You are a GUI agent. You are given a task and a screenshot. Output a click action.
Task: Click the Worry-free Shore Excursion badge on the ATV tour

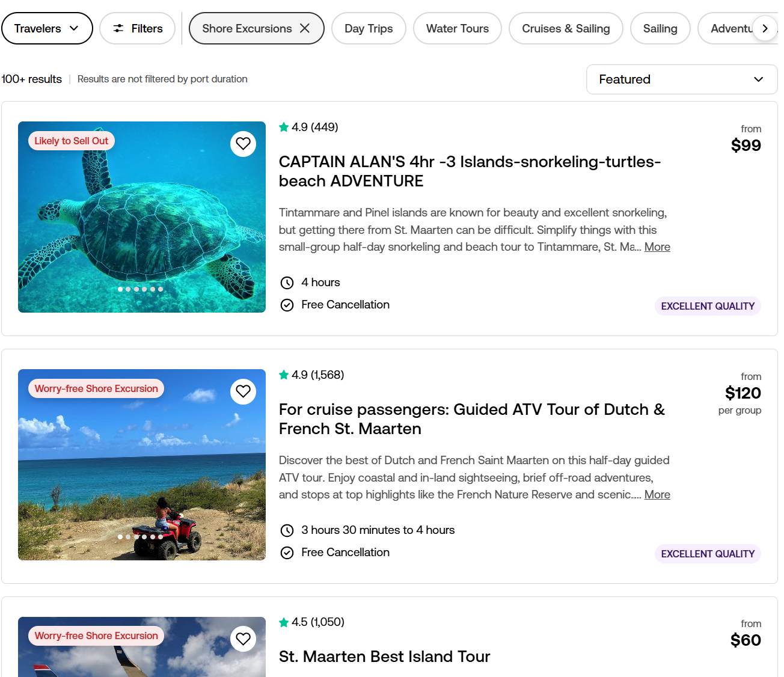tap(96, 388)
